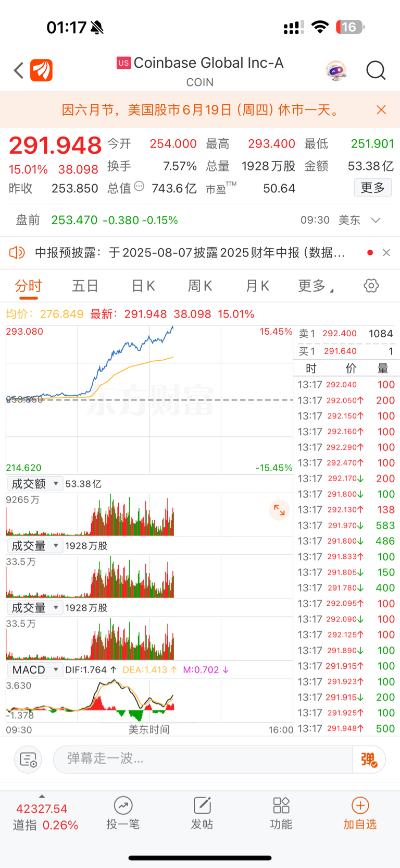
Task: Open the MACD indicator dropdown
Action: 35,670
